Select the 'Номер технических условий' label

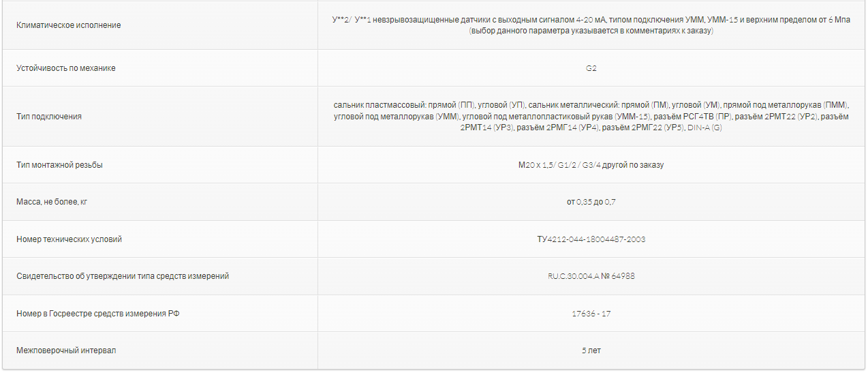pos(69,239)
